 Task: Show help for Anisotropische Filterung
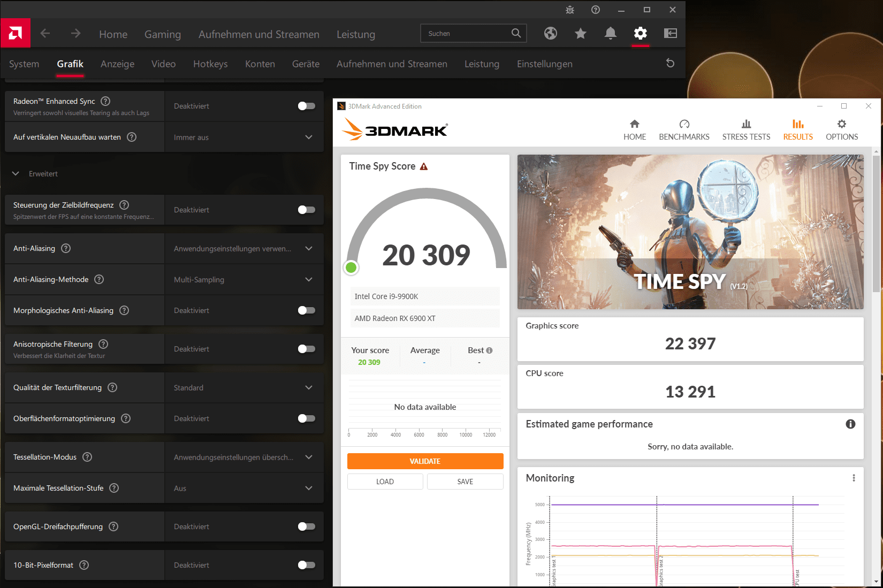coord(103,344)
